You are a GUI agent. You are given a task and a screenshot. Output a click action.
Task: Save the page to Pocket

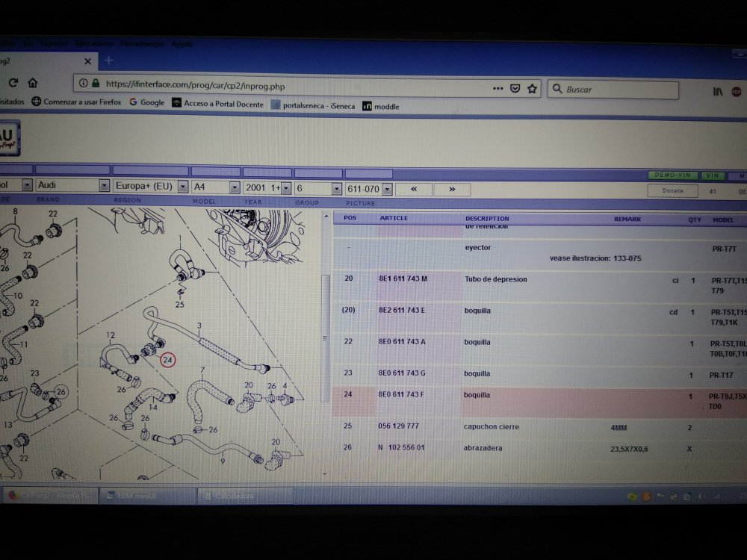[515, 88]
